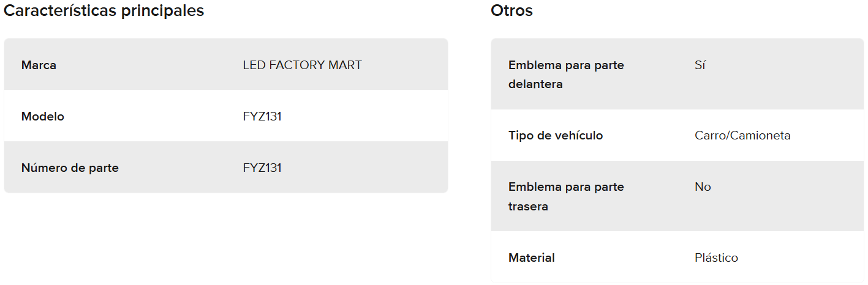Click the Material label
868x285 pixels.
point(532,257)
